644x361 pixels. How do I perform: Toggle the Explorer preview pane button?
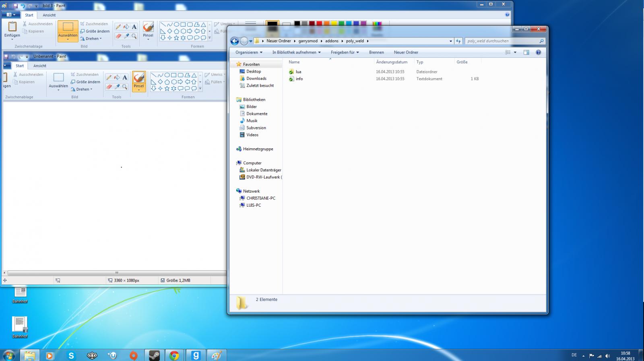526,52
